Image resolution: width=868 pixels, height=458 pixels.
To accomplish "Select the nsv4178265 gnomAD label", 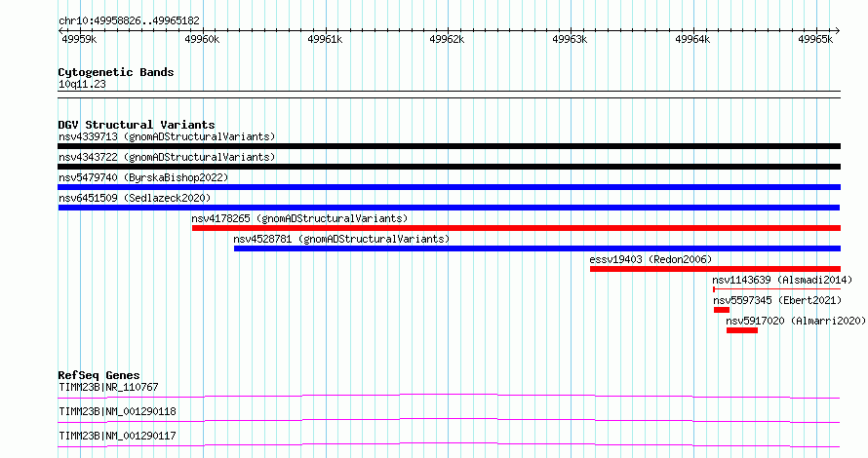I will tap(299, 218).
